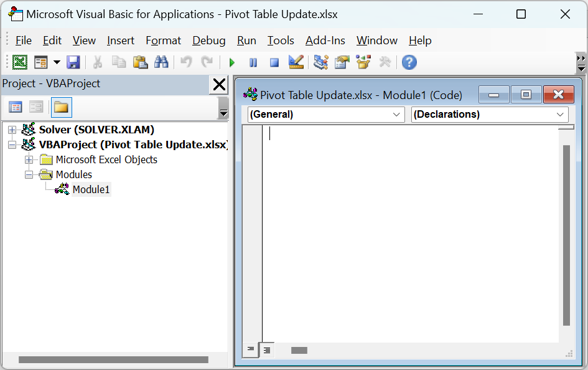
Task: Click the Find binoculars icon
Action: point(161,62)
